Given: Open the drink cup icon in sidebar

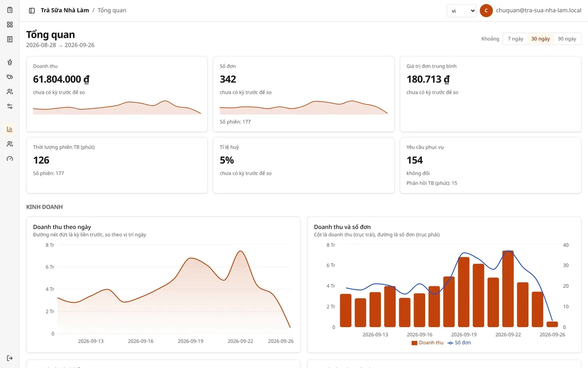Looking at the screenshot, I should [x=10, y=62].
